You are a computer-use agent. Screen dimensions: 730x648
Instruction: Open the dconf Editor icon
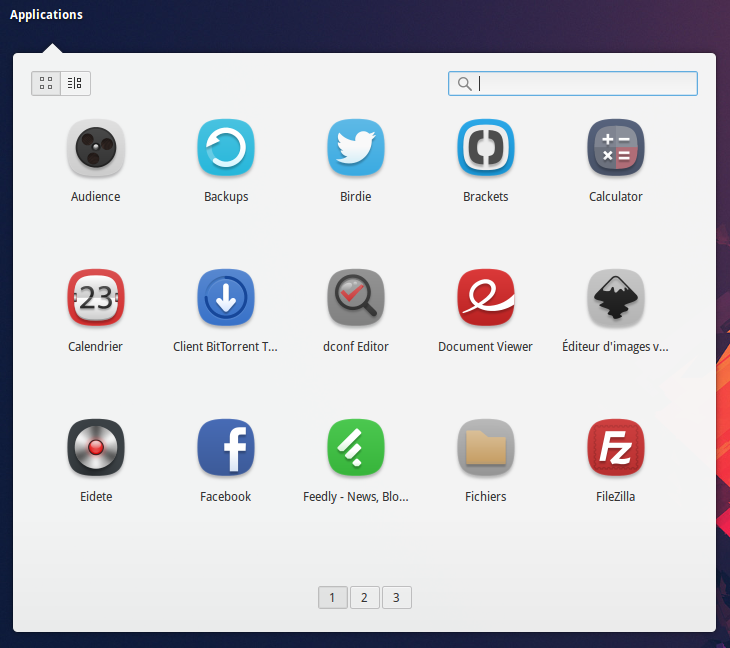(x=356, y=297)
